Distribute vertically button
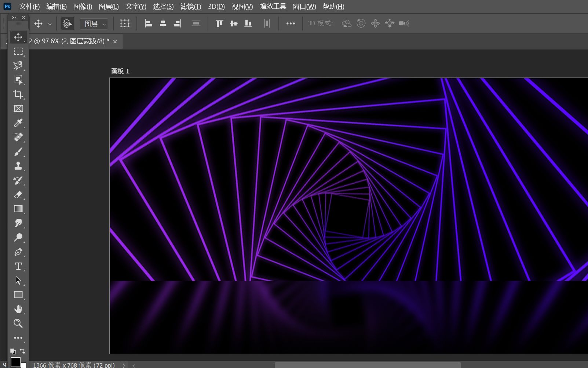Image resolution: width=588 pixels, height=368 pixels. 196,24
